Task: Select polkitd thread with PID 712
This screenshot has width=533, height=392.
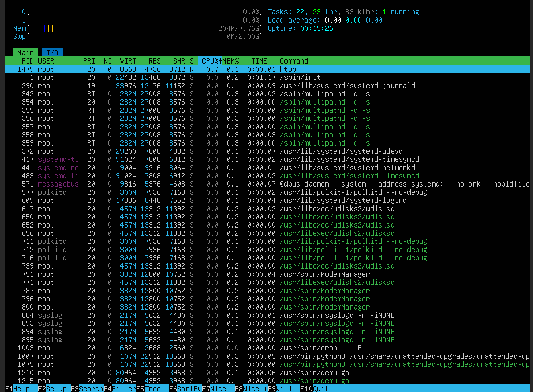Action: click(268, 250)
